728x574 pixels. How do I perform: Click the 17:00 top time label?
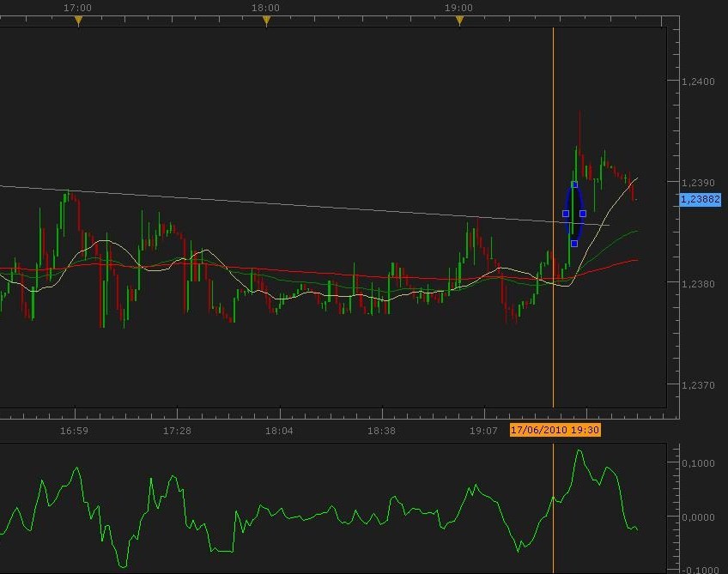[x=77, y=8]
